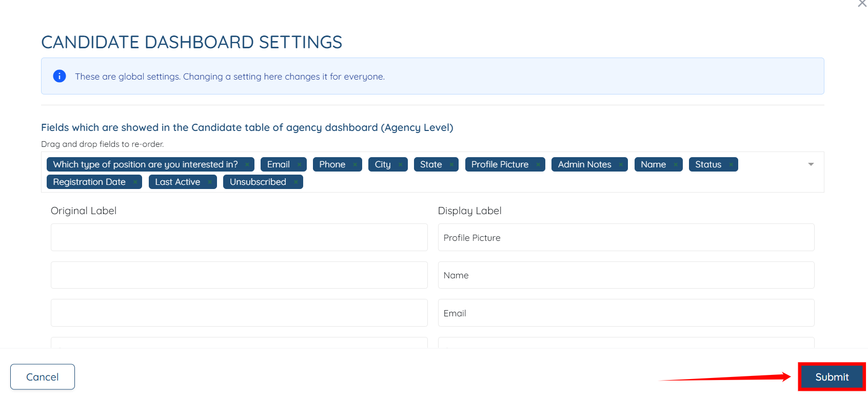
Task: Edit the Profile Picture display label
Action: pyautogui.click(x=626, y=238)
